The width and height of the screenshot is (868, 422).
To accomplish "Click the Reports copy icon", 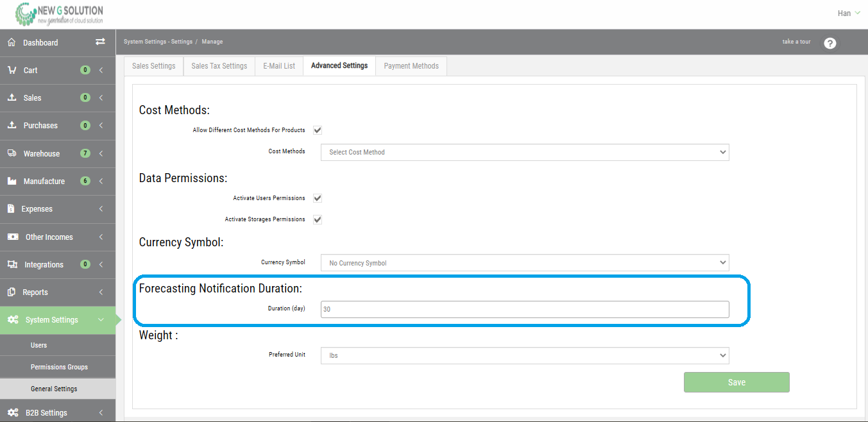I will [11, 292].
